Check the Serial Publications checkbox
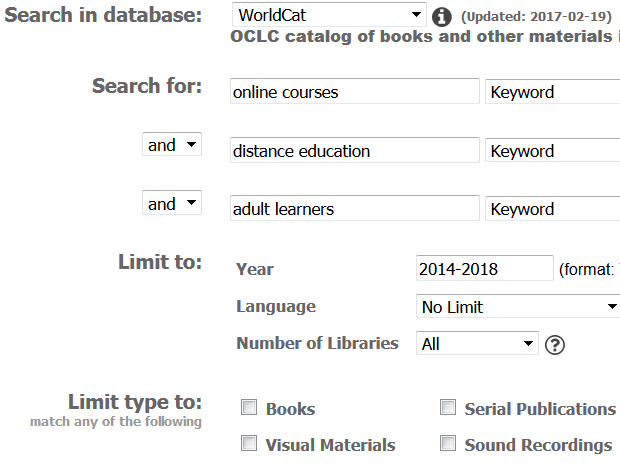620x463 pixels. [x=448, y=407]
